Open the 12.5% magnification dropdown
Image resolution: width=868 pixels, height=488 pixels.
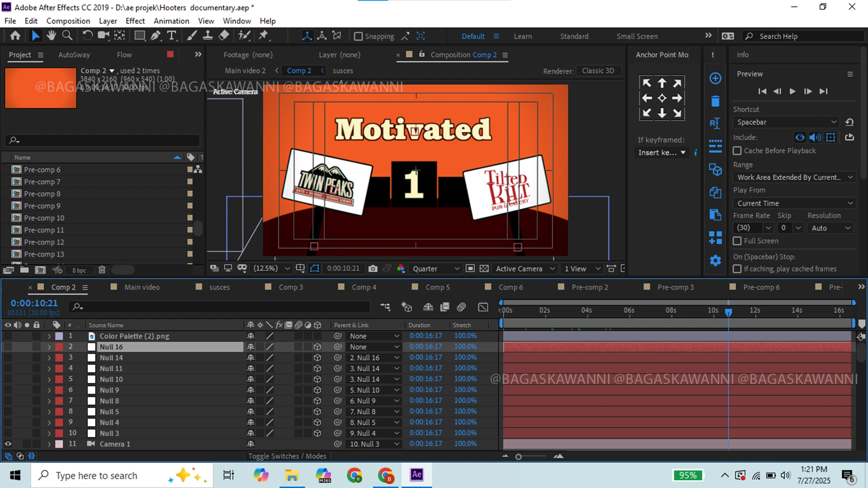pyautogui.click(x=271, y=268)
